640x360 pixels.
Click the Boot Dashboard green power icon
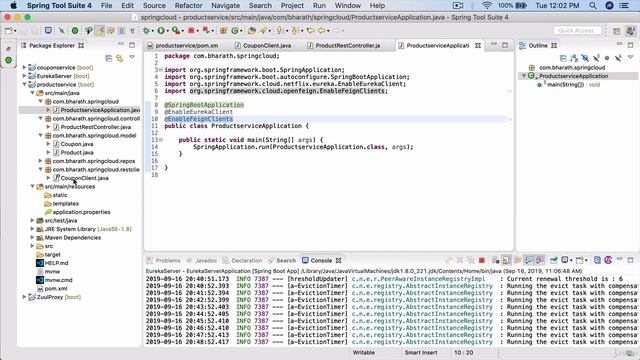tap(75, 31)
